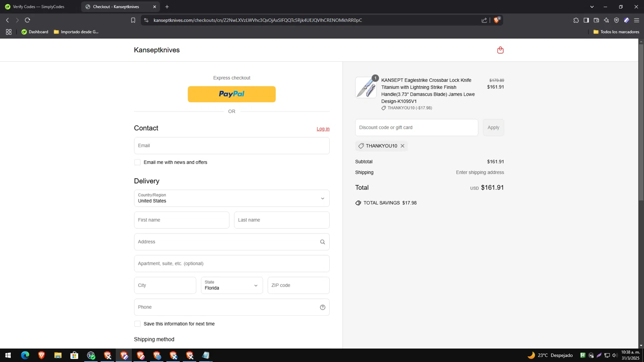Go back to previous page

(x=7, y=20)
